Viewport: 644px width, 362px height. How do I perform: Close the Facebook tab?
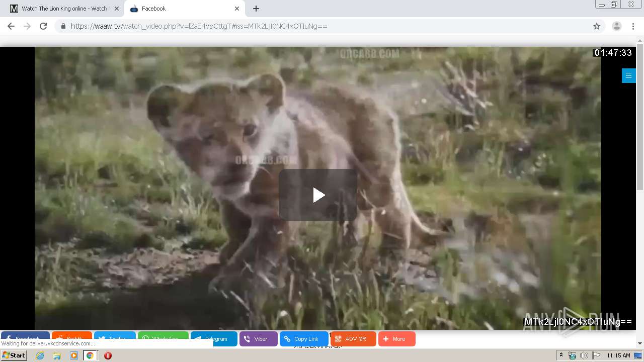(237, 9)
